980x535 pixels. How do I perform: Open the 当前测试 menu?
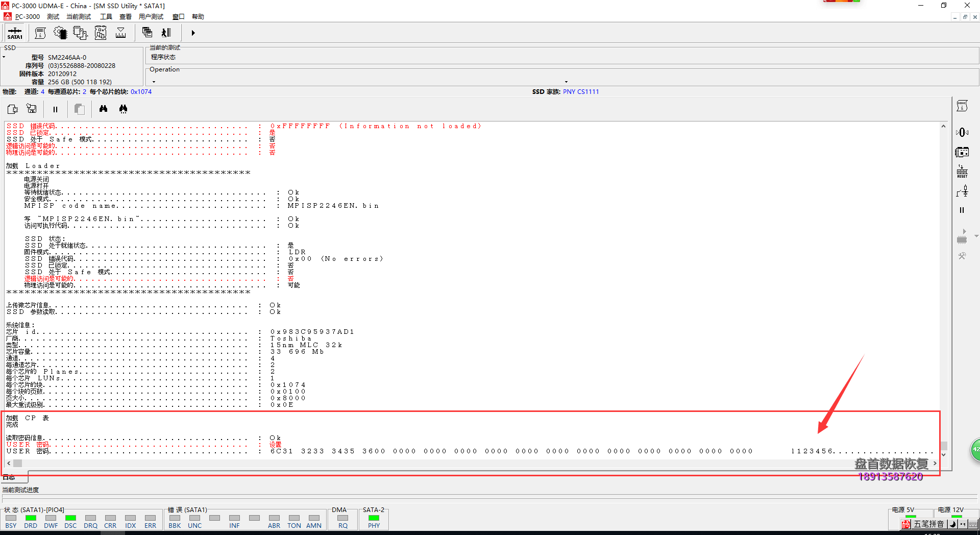click(x=79, y=17)
